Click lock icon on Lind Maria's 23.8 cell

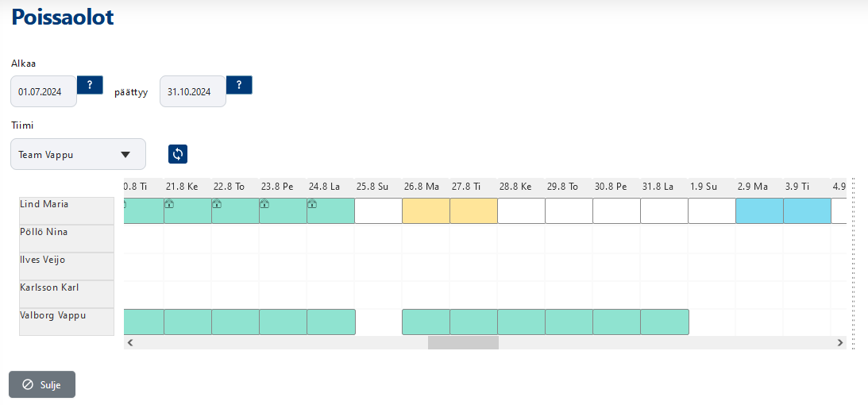pos(264,204)
